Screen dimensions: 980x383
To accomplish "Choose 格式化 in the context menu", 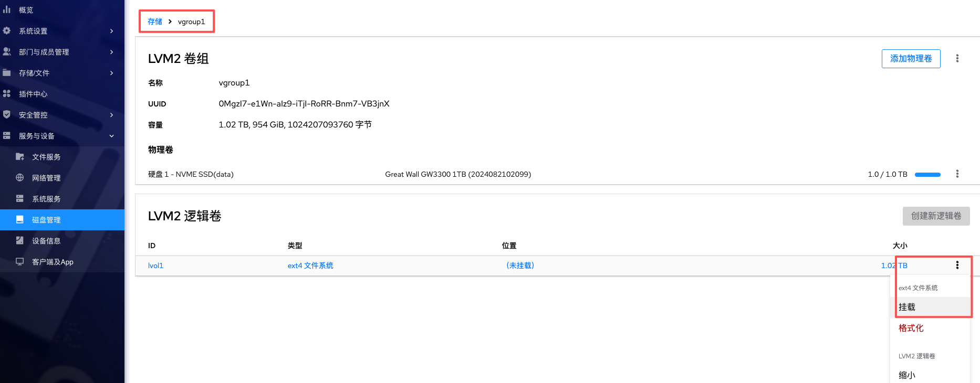I will click(x=911, y=328).
